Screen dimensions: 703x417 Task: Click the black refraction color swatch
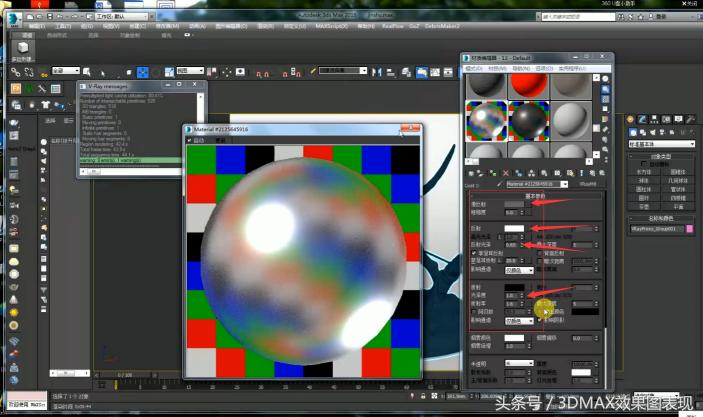click(x=514, y=287)
